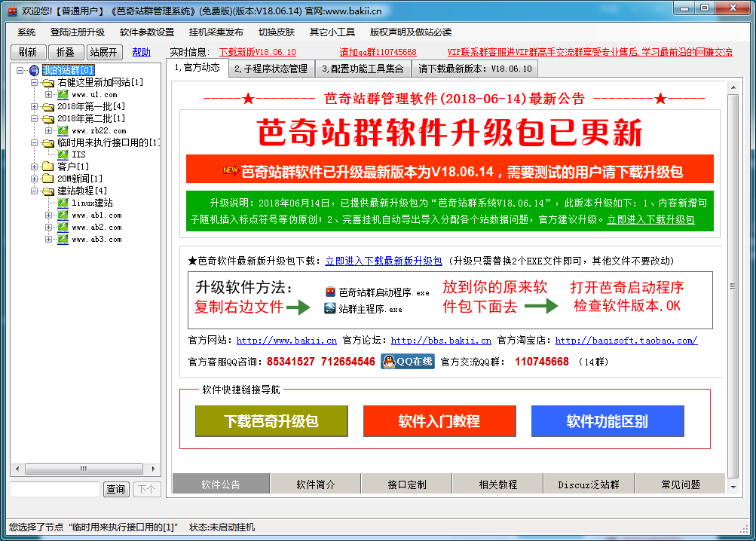Click the folder icon for 右健这里新加网站
756x541 pixels.
tap(48, 83)
